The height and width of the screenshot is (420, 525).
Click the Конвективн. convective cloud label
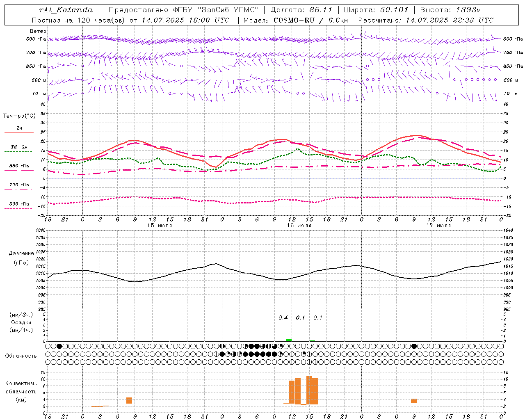21,383
